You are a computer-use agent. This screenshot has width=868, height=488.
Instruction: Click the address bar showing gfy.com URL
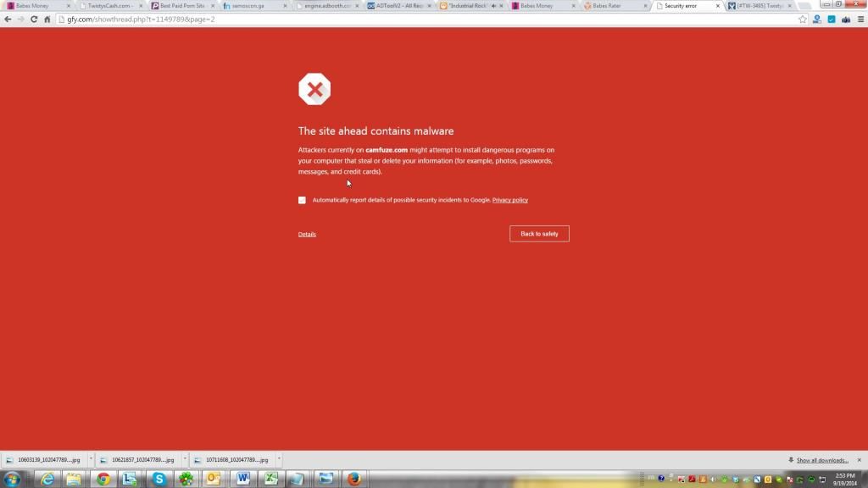pos(426,19)
